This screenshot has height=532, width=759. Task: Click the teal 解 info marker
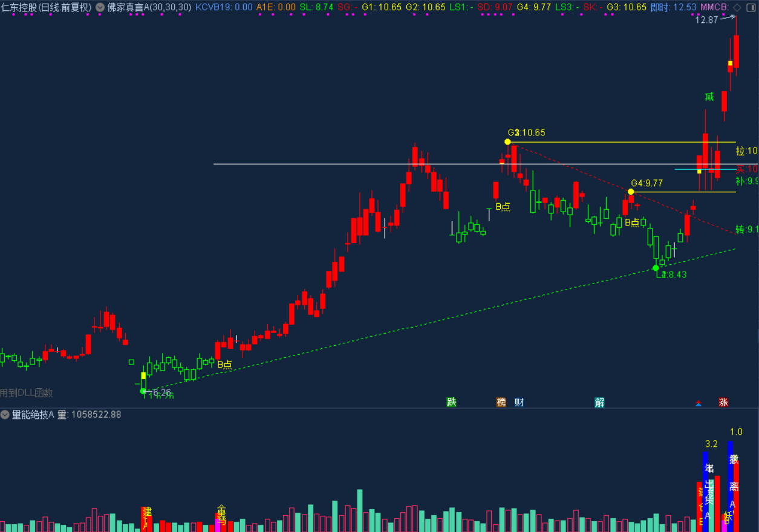coord(599,402)
